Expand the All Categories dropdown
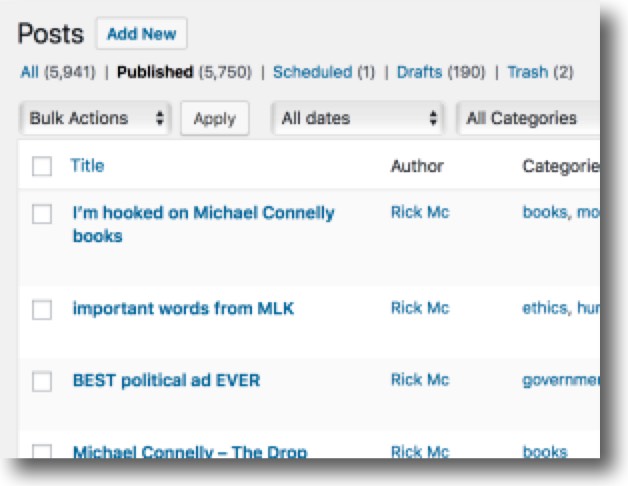 click(x=526, y=118)
